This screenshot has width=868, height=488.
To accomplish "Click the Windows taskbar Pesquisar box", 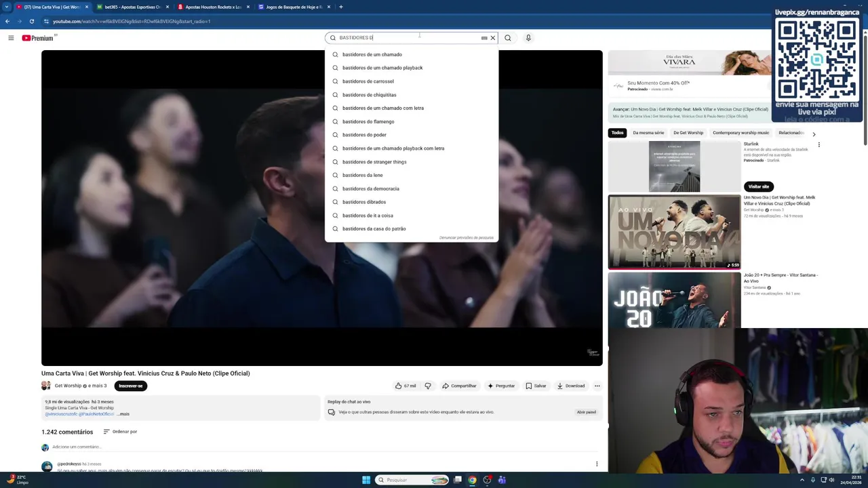I will tap(413, 480).
